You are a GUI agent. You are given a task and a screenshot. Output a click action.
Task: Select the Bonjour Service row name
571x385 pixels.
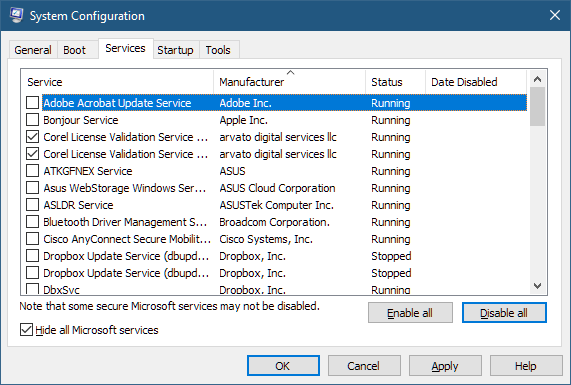pos(80,120)
